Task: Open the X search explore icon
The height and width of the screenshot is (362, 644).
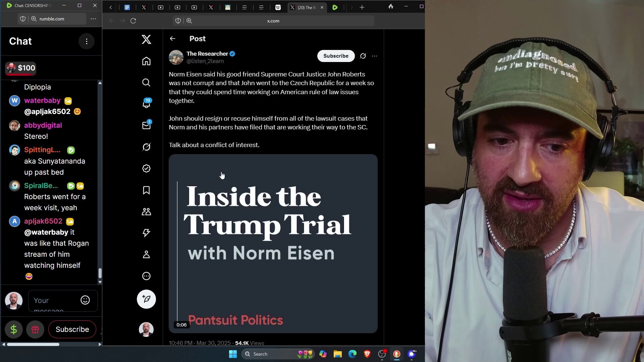Action: click(x=146, y=82)
